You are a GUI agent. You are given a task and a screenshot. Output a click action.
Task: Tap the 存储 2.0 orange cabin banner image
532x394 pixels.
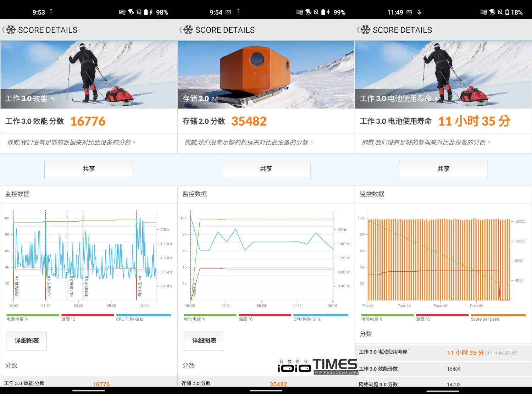click(266, 74)
